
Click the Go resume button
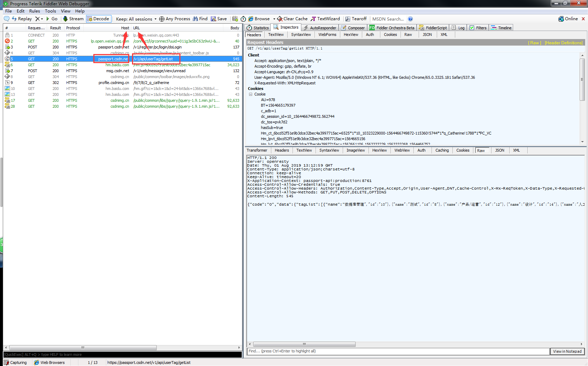[52, 19]
